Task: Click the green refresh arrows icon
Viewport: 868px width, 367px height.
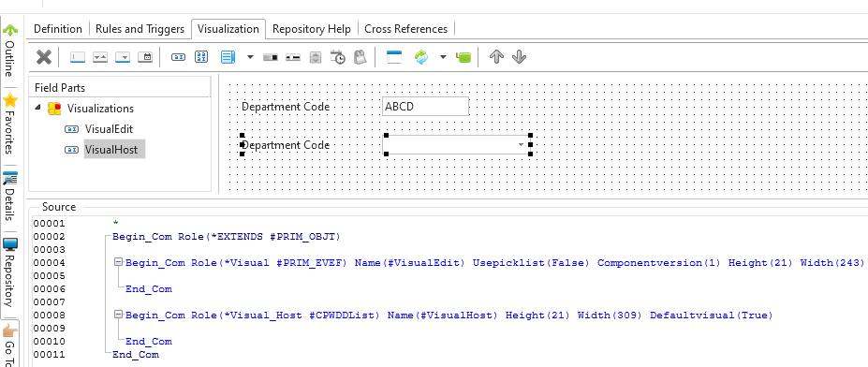Action: [x=421, y=57]
